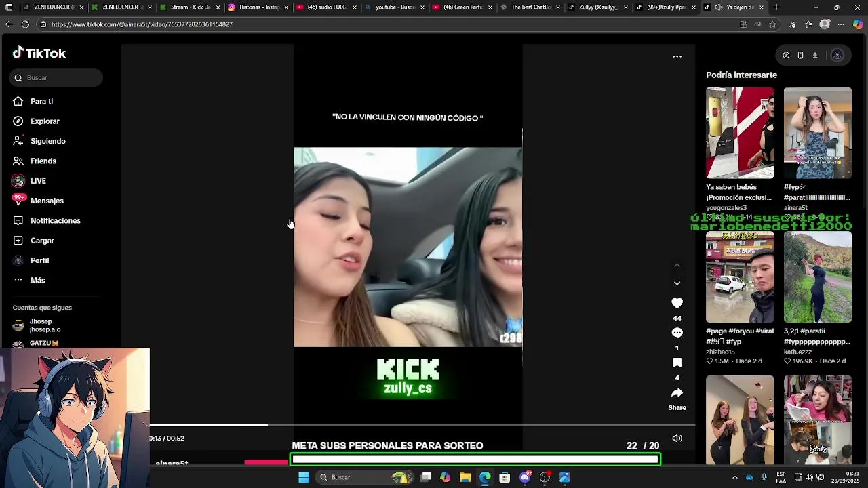Open Discord from the taskbar
868x488 pixels.
tap(525, 477)
